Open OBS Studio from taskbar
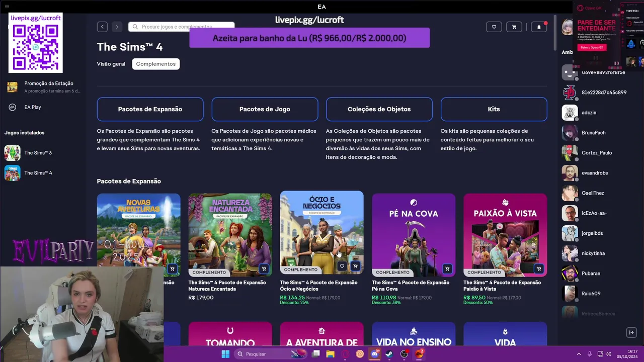This screenshot has width=644, height=362. pyautogui.click(x=404, y=354)
